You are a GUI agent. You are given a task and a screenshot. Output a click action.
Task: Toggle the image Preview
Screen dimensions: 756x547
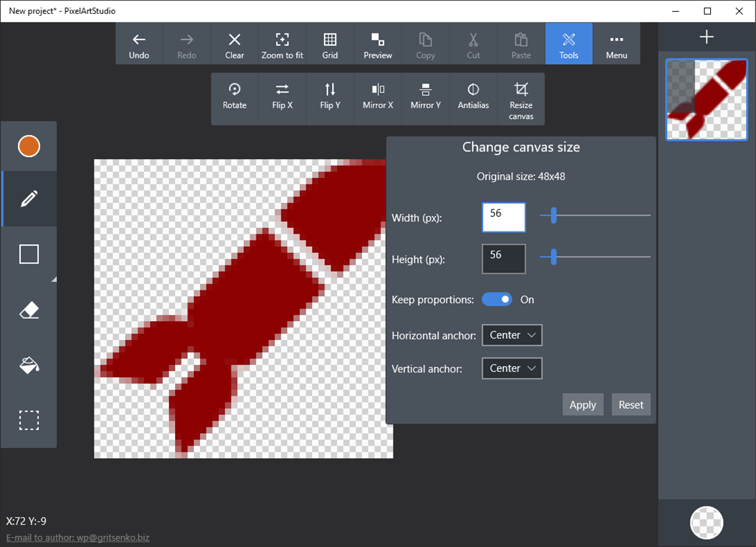click(378, 43)
